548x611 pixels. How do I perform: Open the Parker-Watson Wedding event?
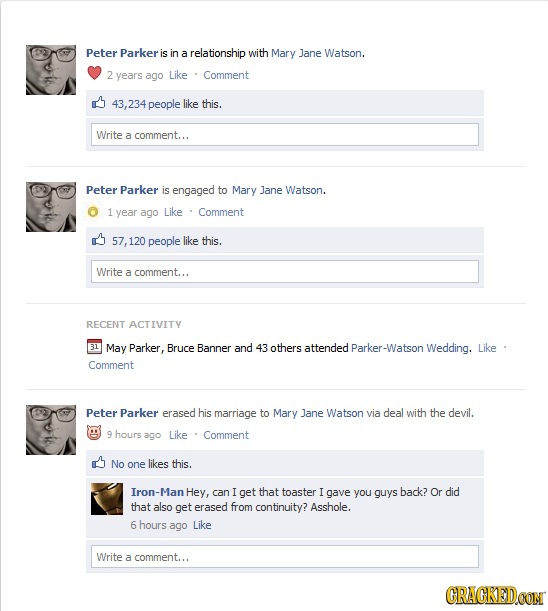[x=410, y=348]
